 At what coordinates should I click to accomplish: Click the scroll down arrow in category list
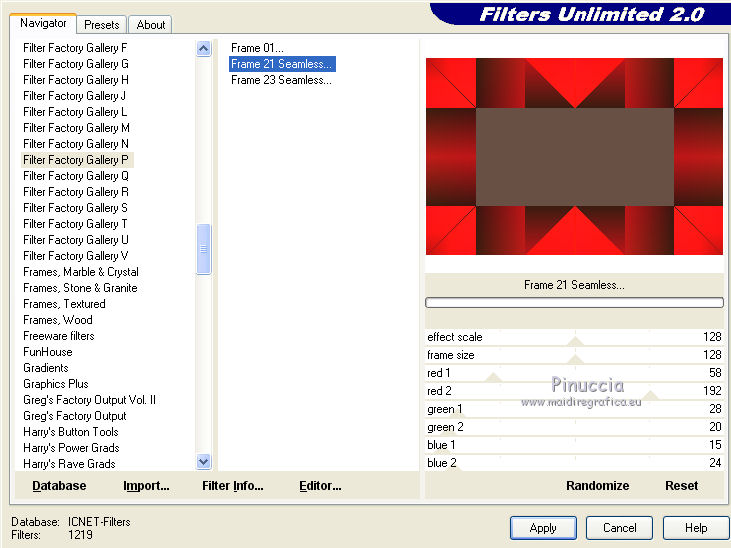[204, 462]
